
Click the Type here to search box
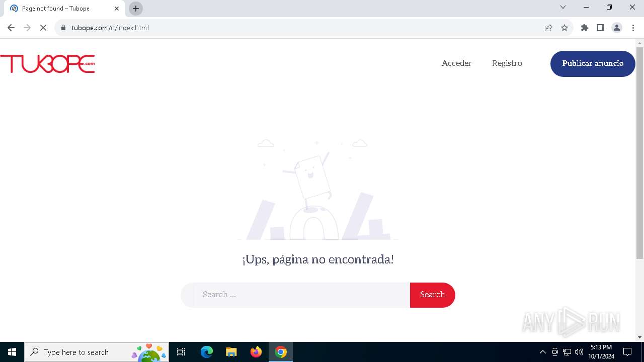click(97, 352)
